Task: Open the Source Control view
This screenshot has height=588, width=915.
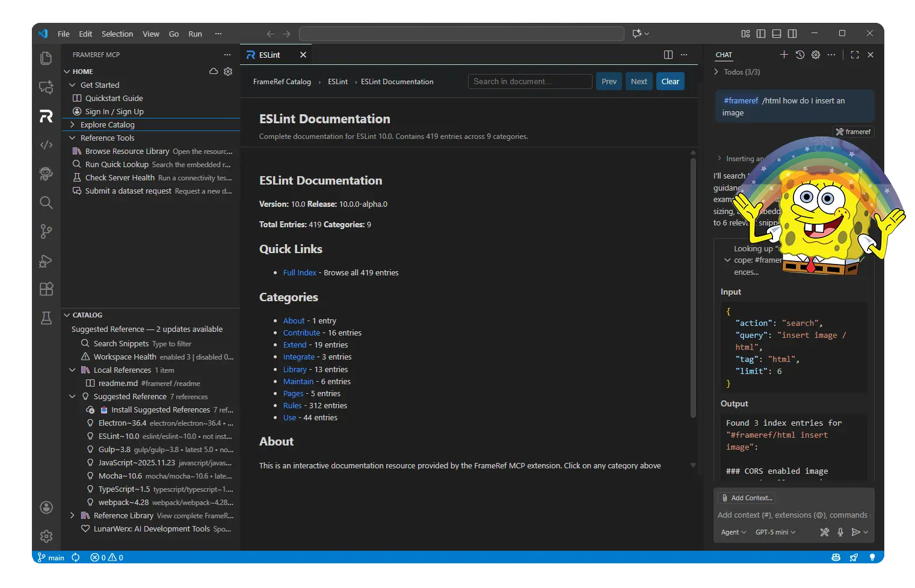Action: (x=46, y=231)
